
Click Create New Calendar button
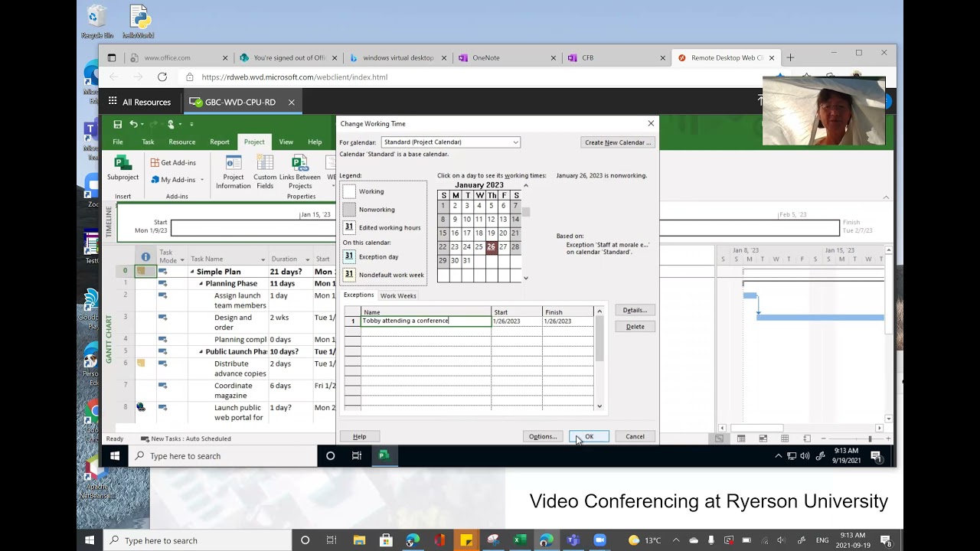tap(618, 142)
